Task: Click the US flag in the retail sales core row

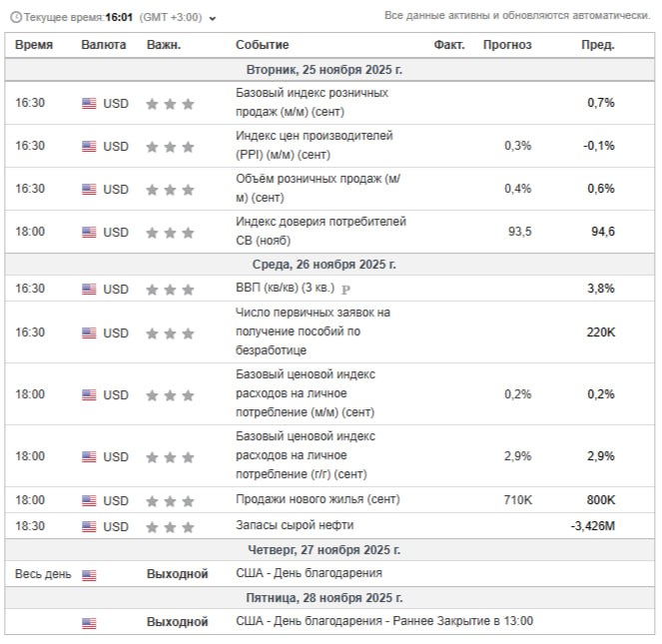Action: click(x=89, y=103)
